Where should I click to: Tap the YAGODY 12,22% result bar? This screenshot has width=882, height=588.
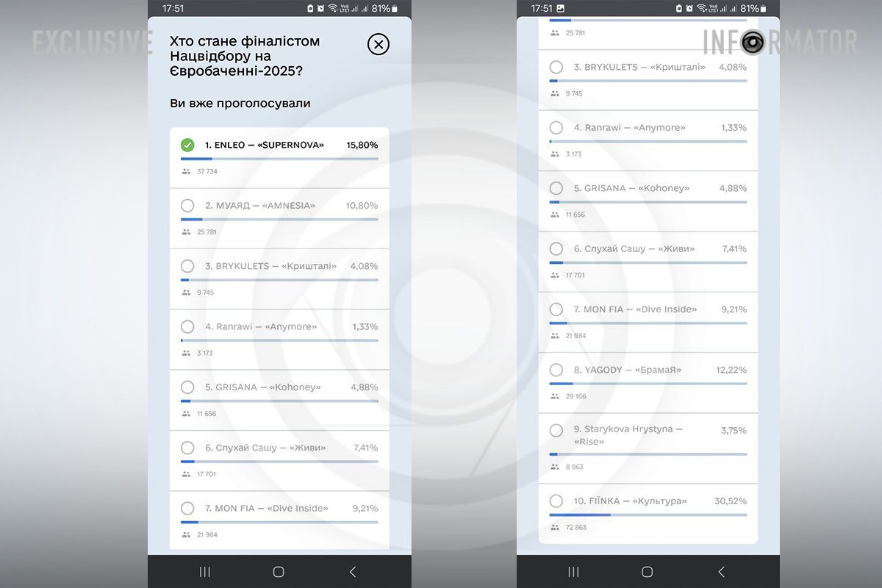pos(648,383)
